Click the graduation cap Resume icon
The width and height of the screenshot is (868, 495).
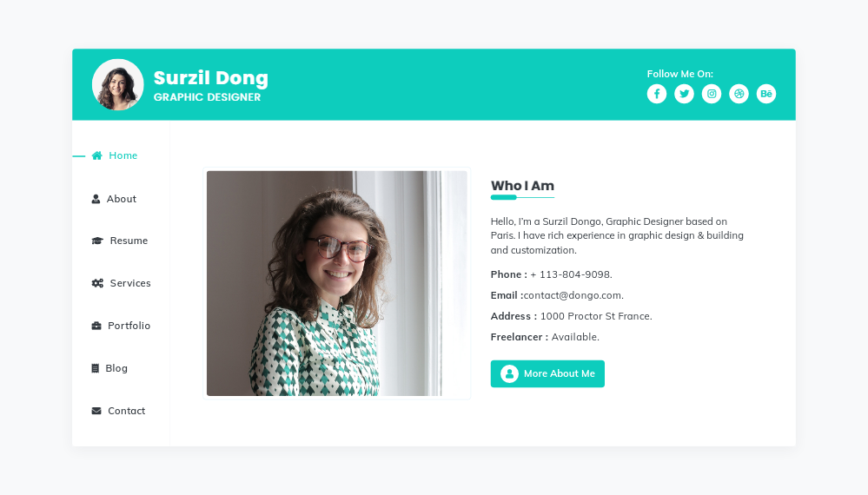(x=96, y=241)
